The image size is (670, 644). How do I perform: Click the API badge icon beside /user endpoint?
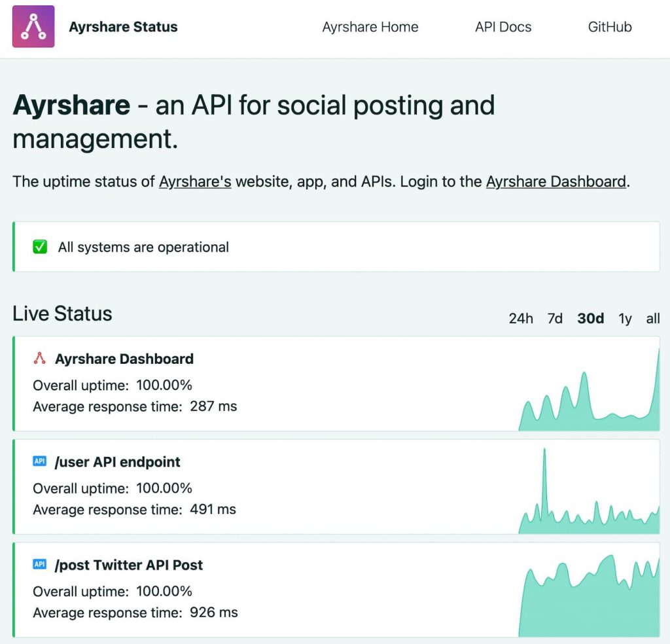(x=39, y=461)
